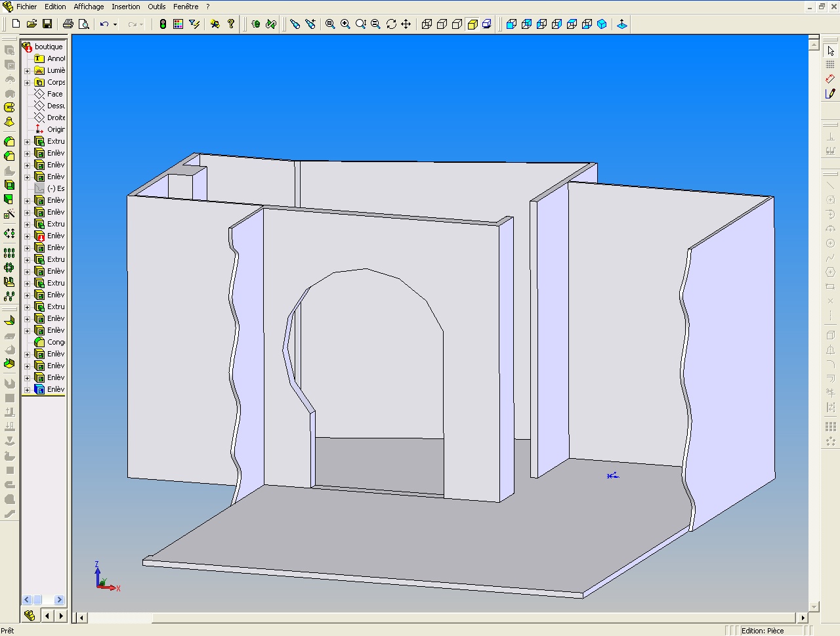Activate the Pan (four arrows) tool
Viewport: 840px width, 636px height.
pos(406,24)
